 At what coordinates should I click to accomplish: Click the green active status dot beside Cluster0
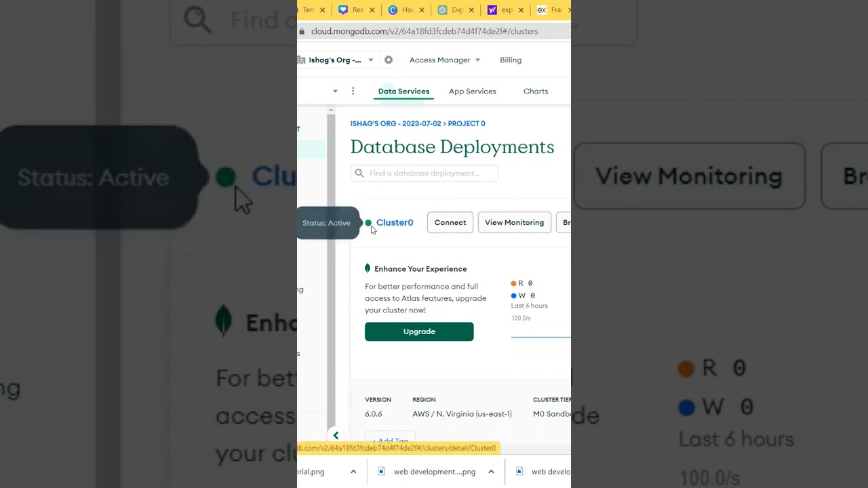[x=368, y=223]
